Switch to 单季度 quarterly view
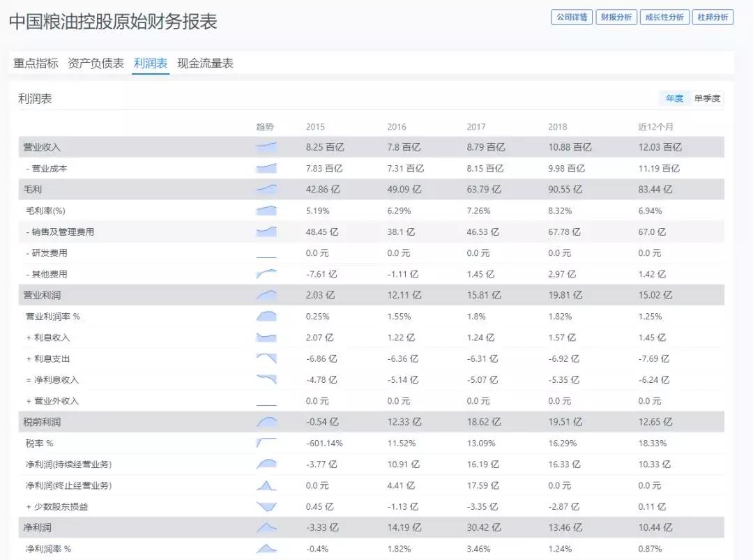The image size is (753, 560). (707, 98)
